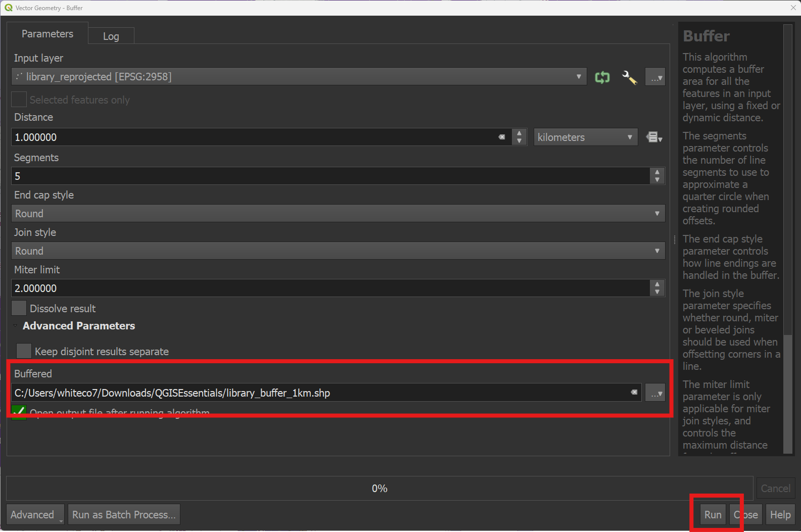The image size is (801, 532).
Task: Expand the Join style dropdown
Action: coord(338,251)
